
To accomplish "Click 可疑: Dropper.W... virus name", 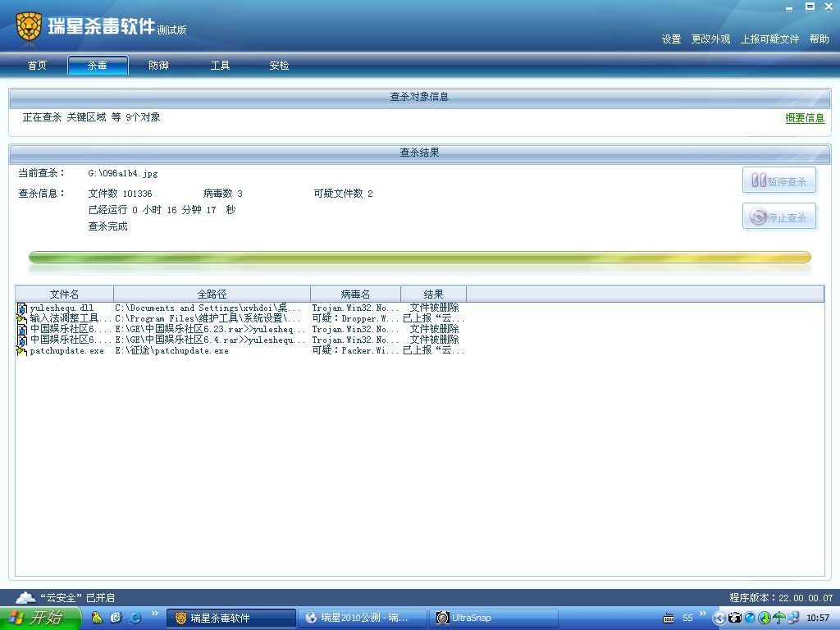I will [356, 319].
